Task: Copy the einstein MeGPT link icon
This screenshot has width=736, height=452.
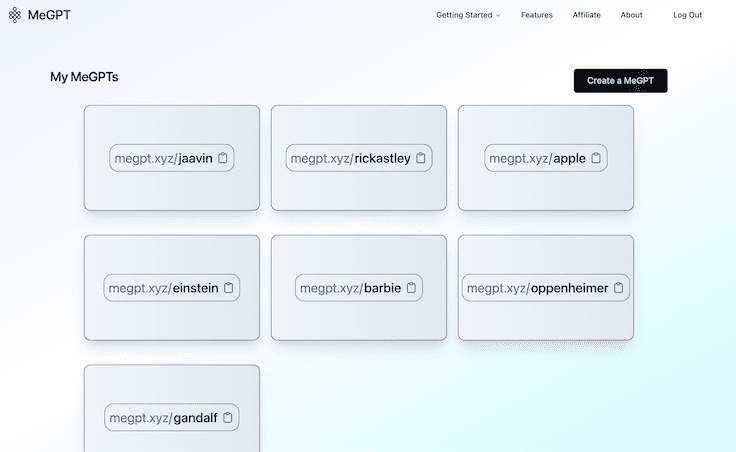Action: (x=229, y=288)
